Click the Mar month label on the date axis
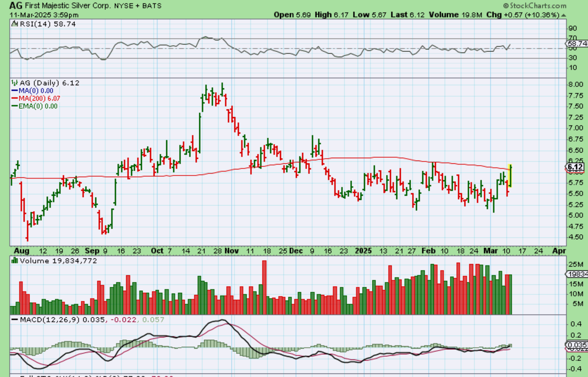Screen dimensions: 588x377 (491, 251)
